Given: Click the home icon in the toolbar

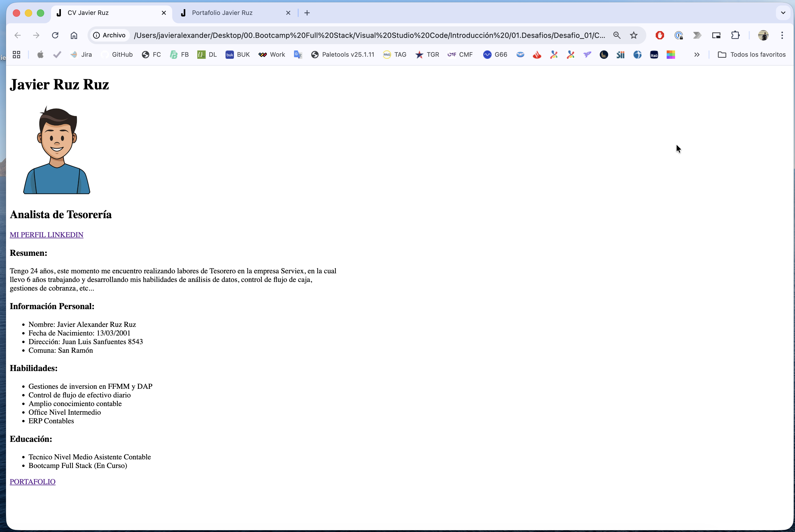Looking at the screenshot, I should click(74, 35).
